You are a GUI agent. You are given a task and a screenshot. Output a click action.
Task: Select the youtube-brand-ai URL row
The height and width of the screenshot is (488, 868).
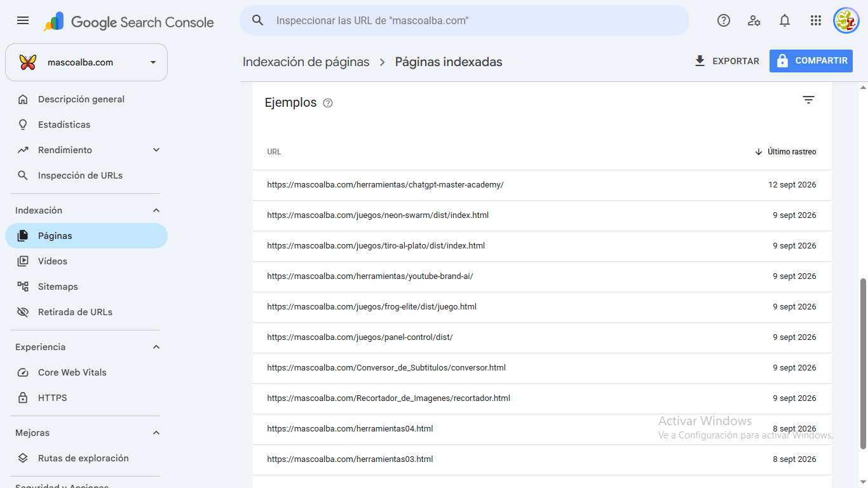542,276
